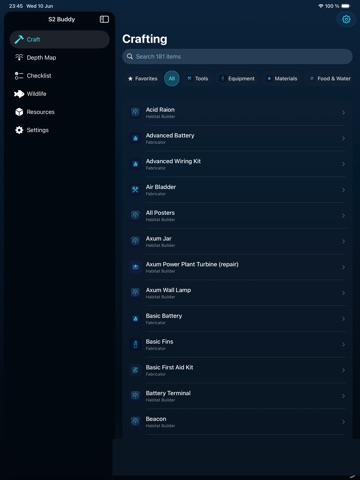Filter by Food & Water category

point(330,79)
